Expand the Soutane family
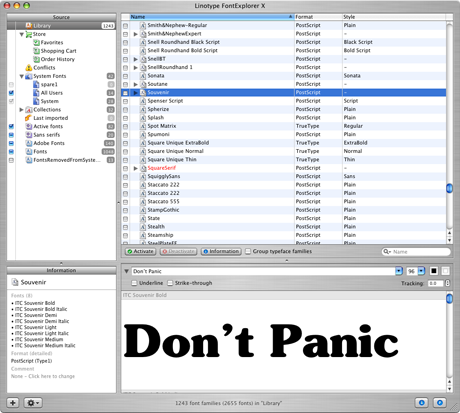This screenshot has width=460, height=413. click(136, 84)
